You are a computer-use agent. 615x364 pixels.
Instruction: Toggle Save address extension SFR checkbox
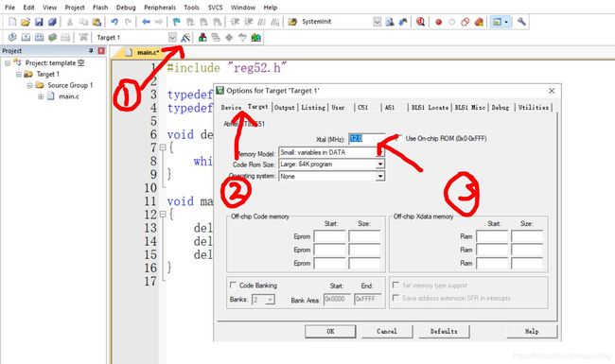[395, 298]
